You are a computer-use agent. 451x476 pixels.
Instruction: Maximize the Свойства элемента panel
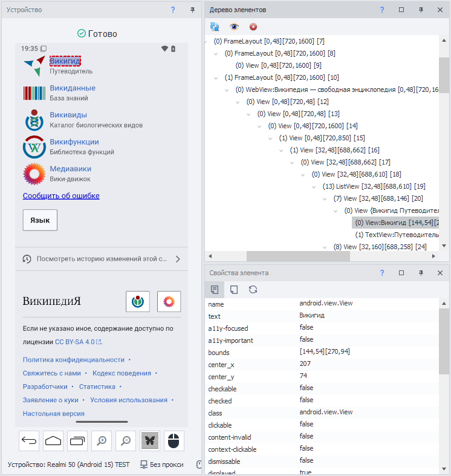(x=401, y=273)
